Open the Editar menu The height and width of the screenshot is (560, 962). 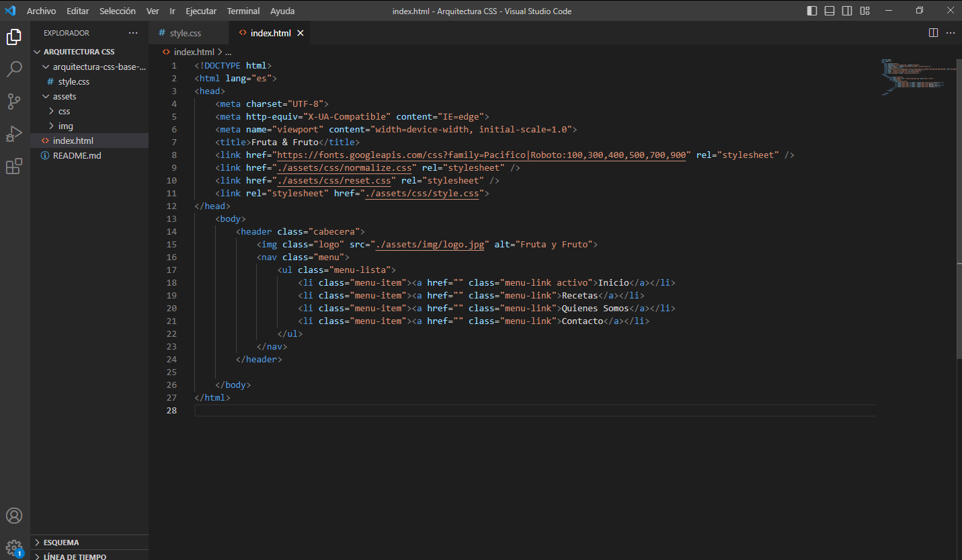tap(78, 11)
